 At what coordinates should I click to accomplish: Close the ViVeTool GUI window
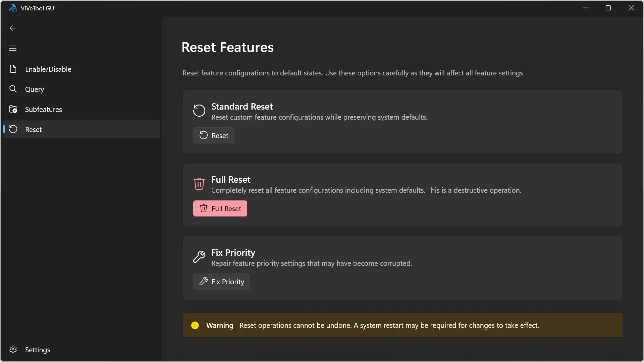(631, 8)
